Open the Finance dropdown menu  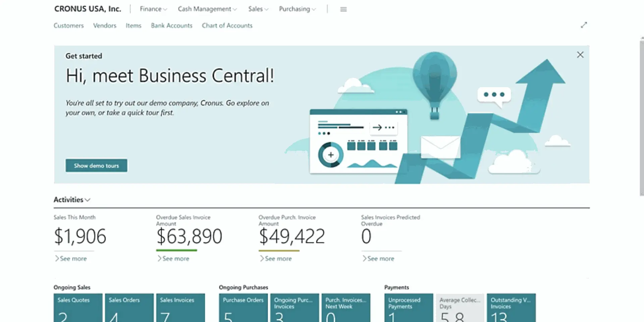153,9
